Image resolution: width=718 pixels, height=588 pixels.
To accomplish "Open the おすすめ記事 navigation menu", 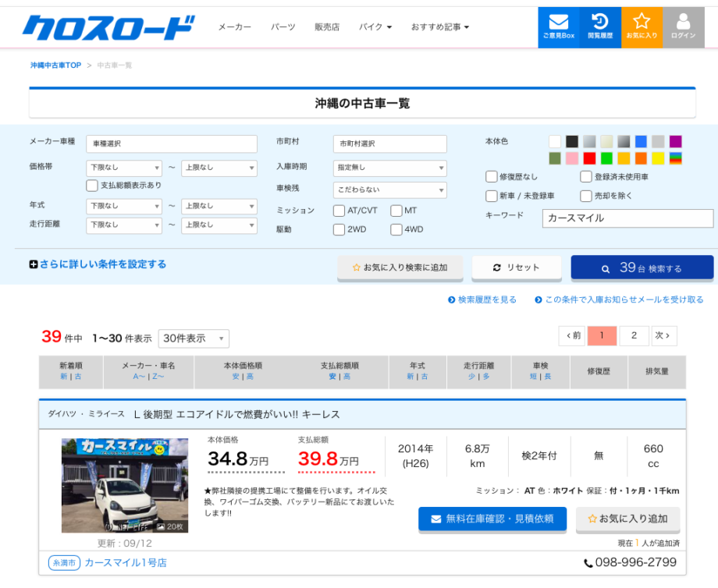I will (440, 27).
